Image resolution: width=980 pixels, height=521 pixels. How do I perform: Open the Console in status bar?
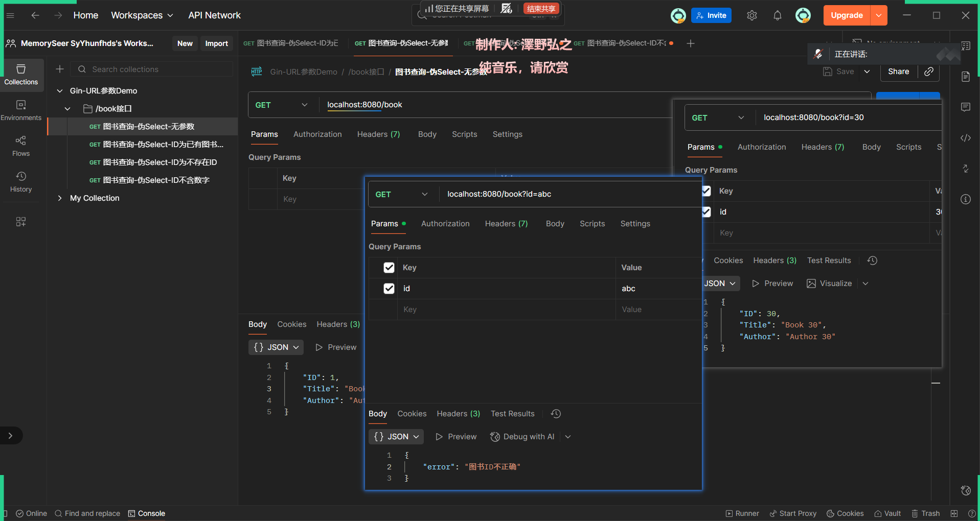(x=147, y=513)
